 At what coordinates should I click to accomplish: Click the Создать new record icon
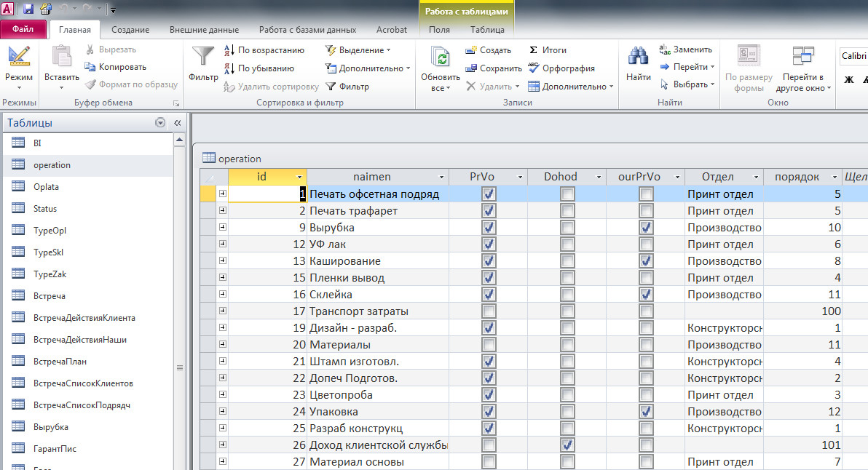click(x=470, y=50)
